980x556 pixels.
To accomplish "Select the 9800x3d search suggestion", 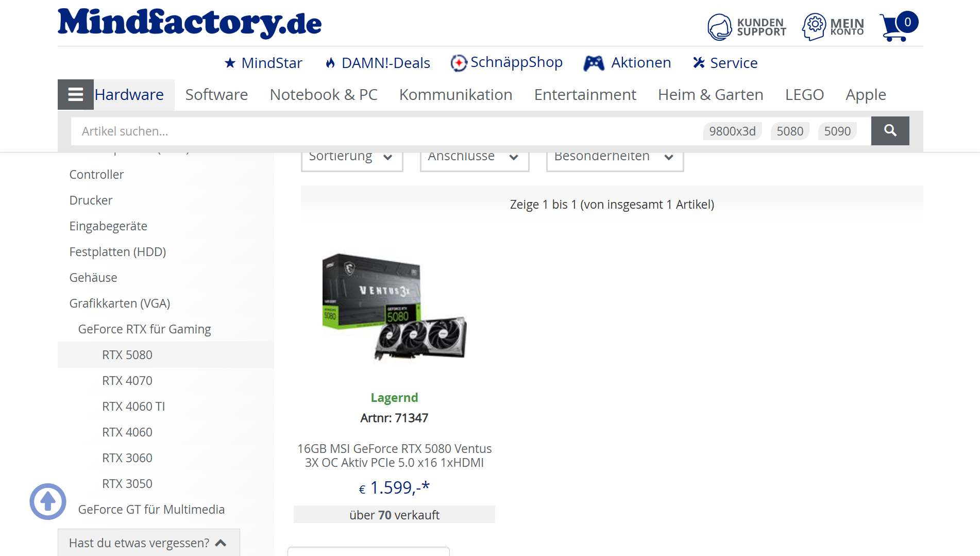I will (x=732, y=131).
